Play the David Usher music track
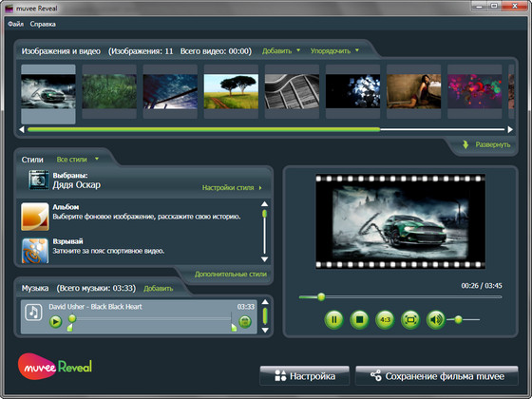 (x=56, y=321)
